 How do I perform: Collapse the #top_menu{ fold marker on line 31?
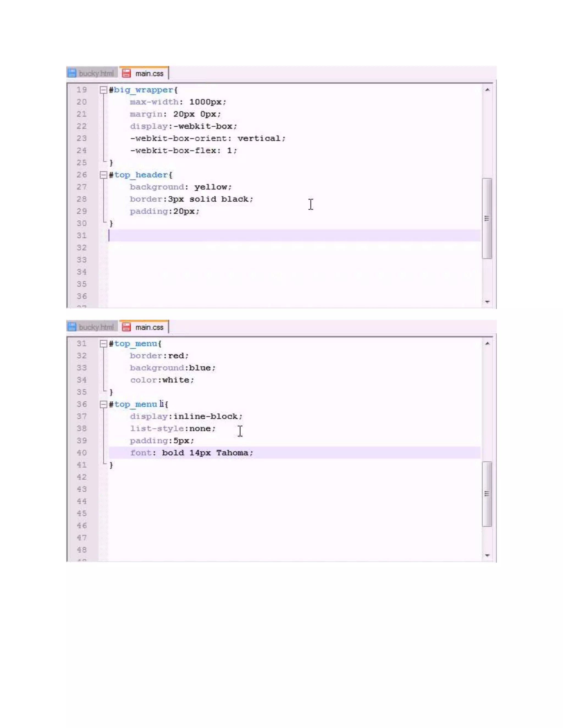103,344
